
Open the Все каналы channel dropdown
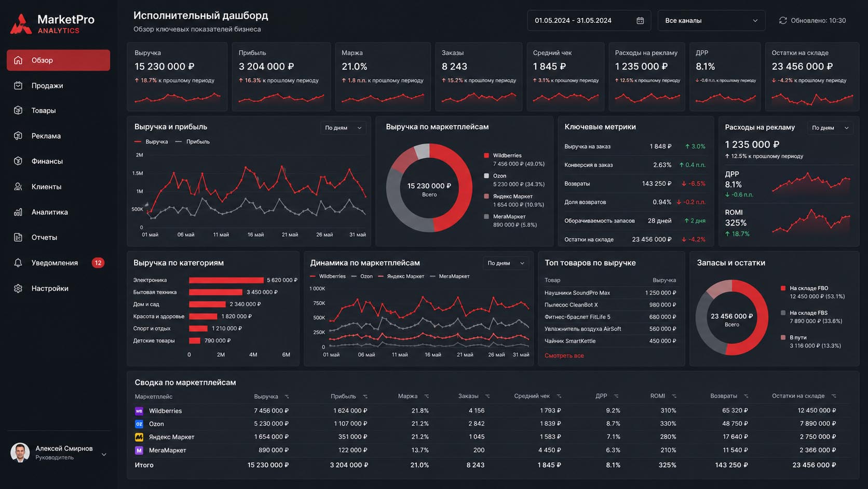[x=711, y=21]
